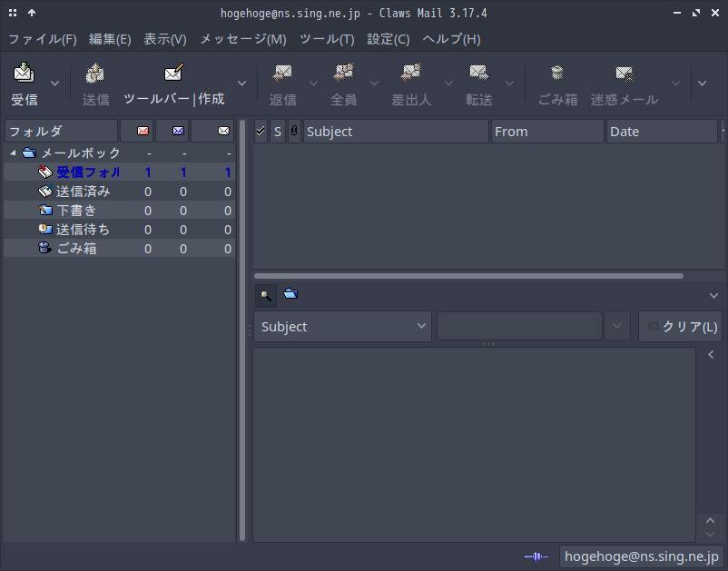Click message view scroll down arrow
The height and width of the screenshot is (571, 728).
(711, 535)
